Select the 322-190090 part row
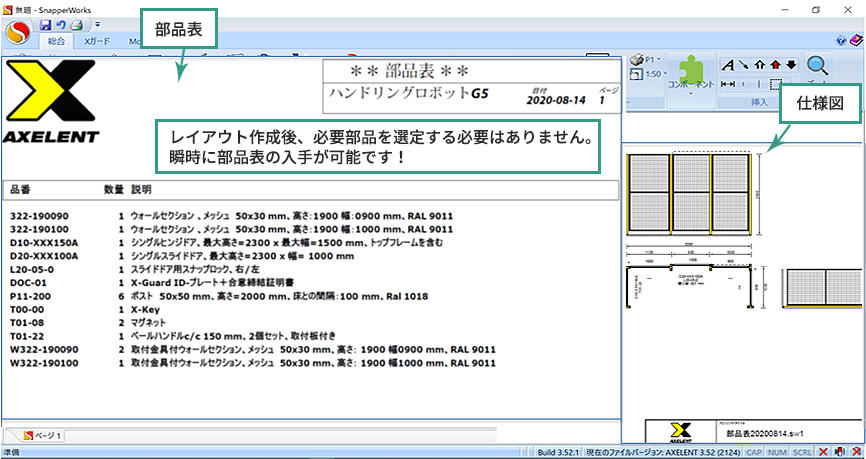This screenshot has height=459, width=866. tap(231, 216)
